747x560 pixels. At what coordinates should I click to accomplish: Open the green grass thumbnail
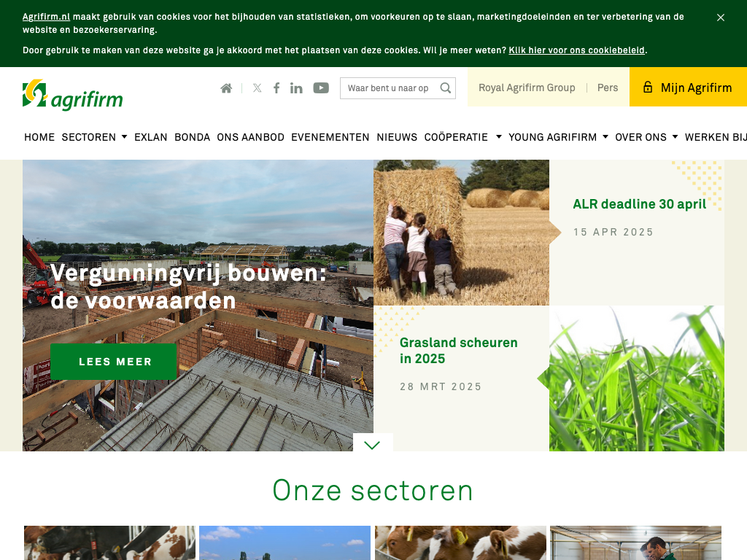[636, 378]
